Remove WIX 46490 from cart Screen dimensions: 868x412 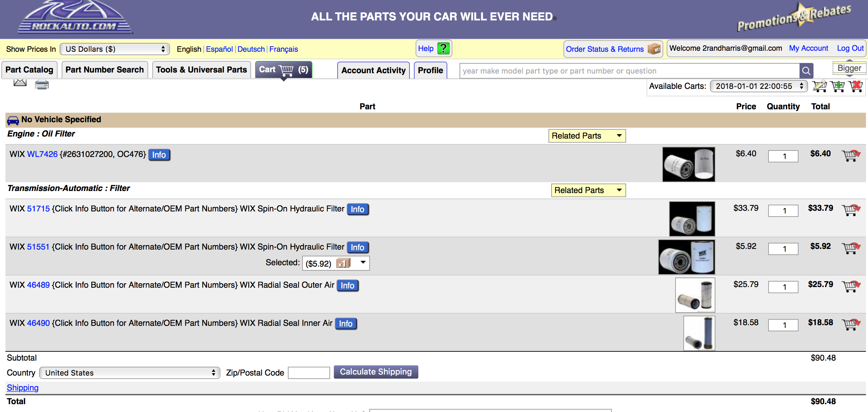[851, 324]
